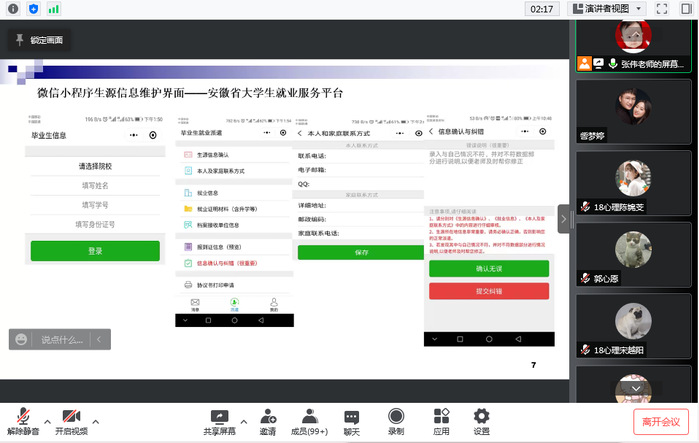Click the 说点什么 message input
This screenshot has width=699, height=443.
[62, 340]
